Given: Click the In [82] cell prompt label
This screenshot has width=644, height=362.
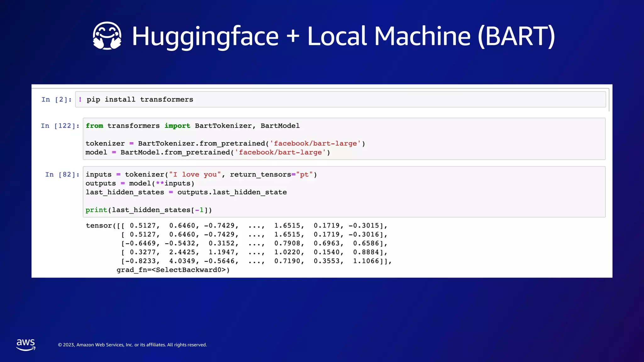Looking at the screenshot, I should coord(62,174).
